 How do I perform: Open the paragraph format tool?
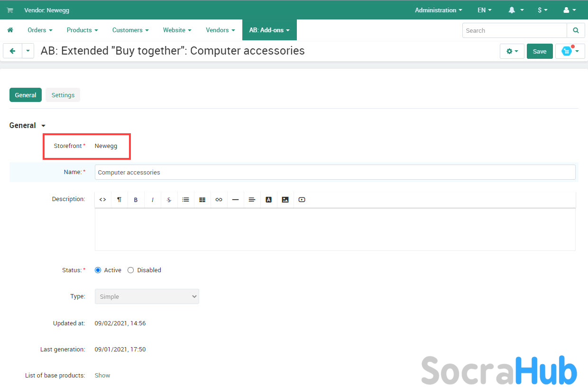[119, 200]
